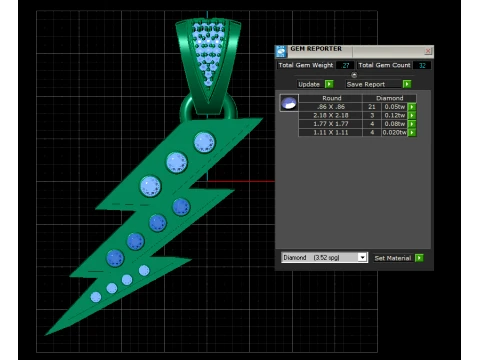Image resolution: width=480 pixels, height=360 pixels.
Task: Click the green arrow on the 0.05tw row
Action: click(412, 107)
